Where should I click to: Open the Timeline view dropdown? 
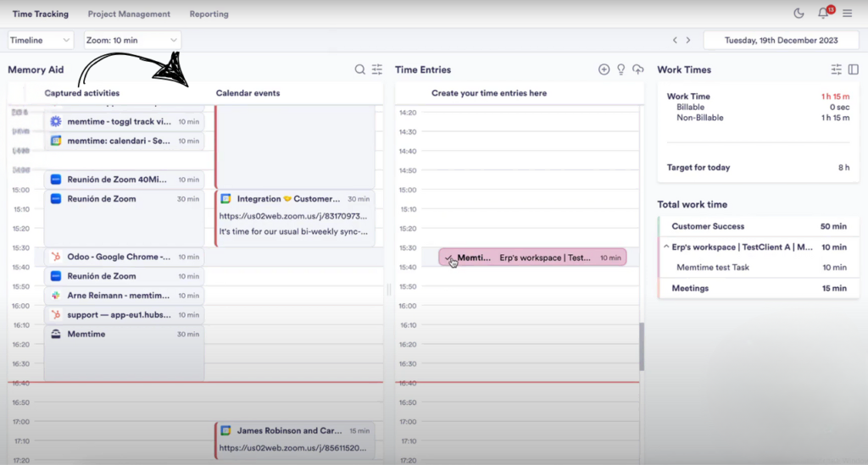(41, 40)
